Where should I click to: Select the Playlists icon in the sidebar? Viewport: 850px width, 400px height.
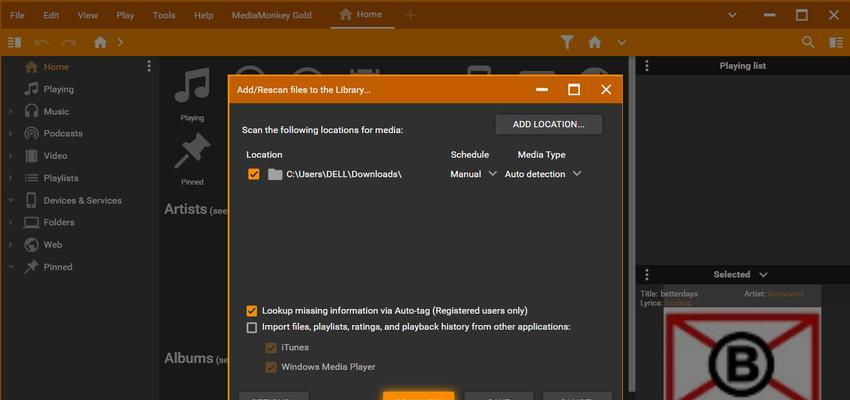tap(31, 178)
